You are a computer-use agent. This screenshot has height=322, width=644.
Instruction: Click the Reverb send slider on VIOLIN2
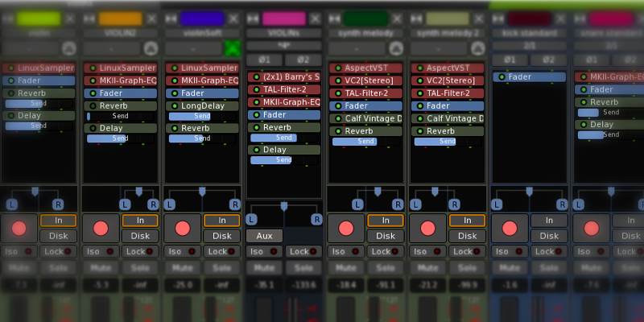pyautogui.click(x=120, y=116)
